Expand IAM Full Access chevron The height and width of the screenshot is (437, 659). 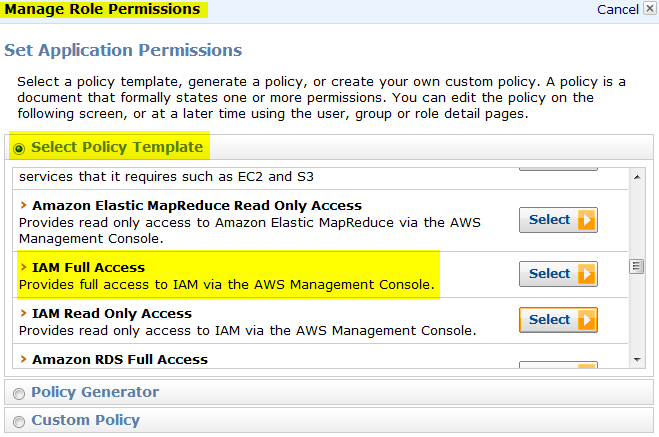tap(23, 268)
